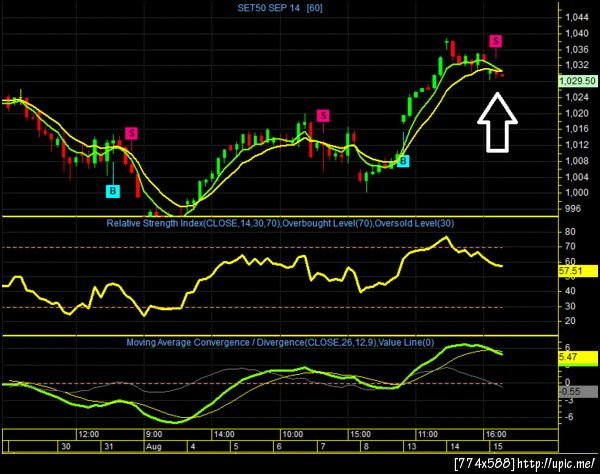600x474 pixels.
Task: Click the 15:00 time label
Action: 360,435
